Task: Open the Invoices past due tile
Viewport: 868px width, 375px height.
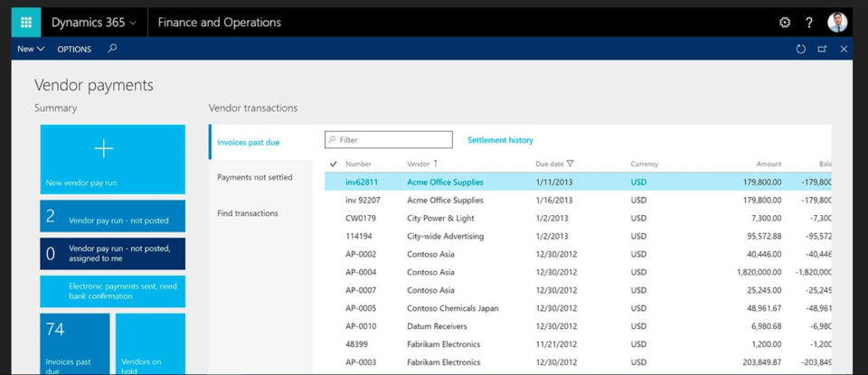Action: coord(75,343)
